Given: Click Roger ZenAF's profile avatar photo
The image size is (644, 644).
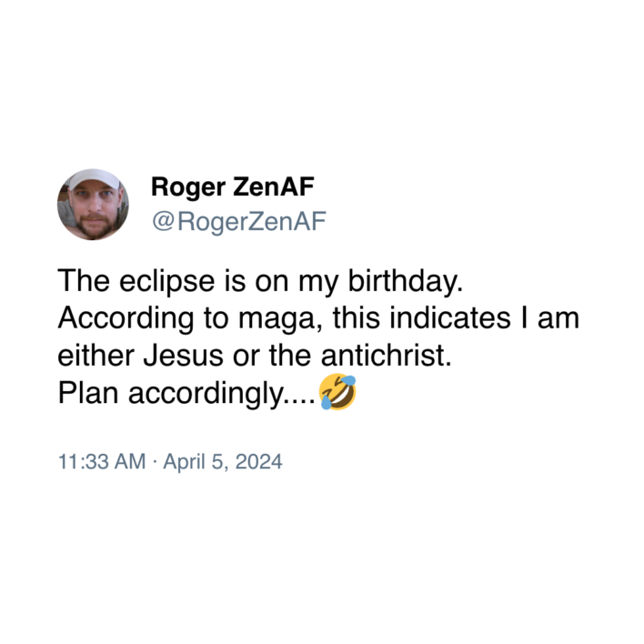Looking at the screenshot, I should coord(93,204).
